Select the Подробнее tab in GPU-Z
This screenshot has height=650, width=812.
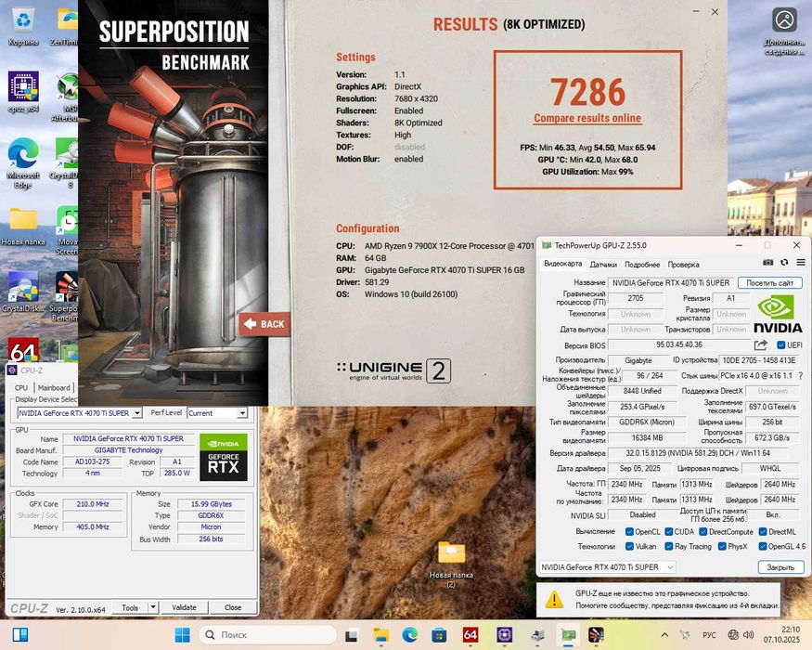tap(642, 265)
